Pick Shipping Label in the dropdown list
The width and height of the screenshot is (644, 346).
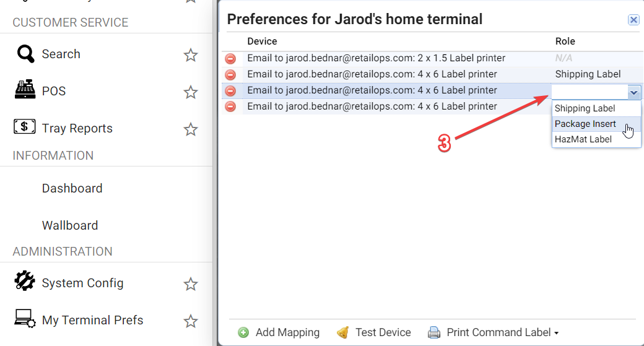[585, 108]
